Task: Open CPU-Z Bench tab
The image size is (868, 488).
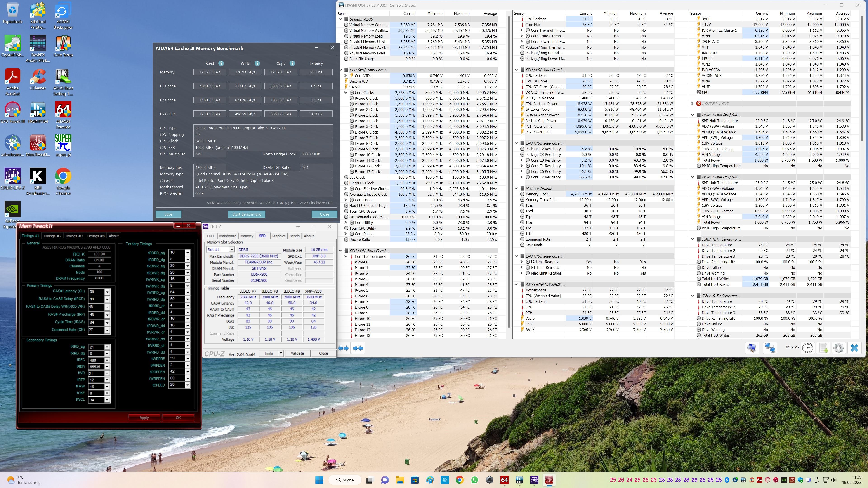Action: click(295, 236)
